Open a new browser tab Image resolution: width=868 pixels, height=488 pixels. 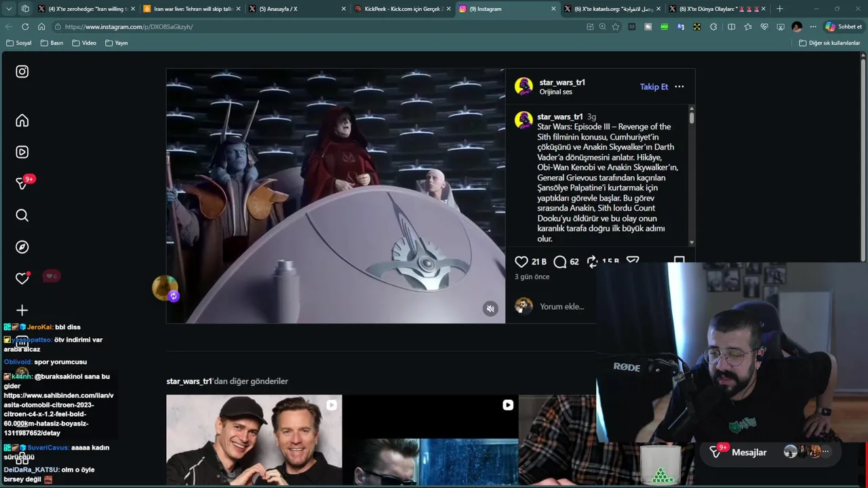tap(780, 9)
